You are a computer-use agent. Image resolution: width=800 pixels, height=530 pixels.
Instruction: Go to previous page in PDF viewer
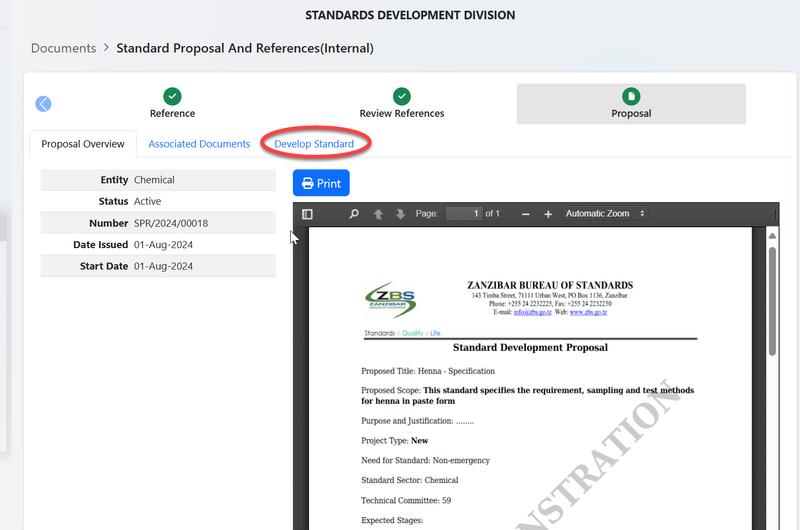[378, 214]
